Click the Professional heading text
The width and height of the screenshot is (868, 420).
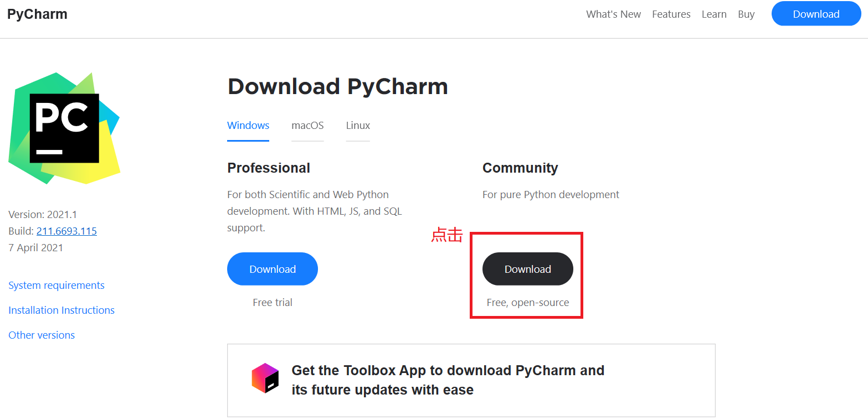point(269,168)
